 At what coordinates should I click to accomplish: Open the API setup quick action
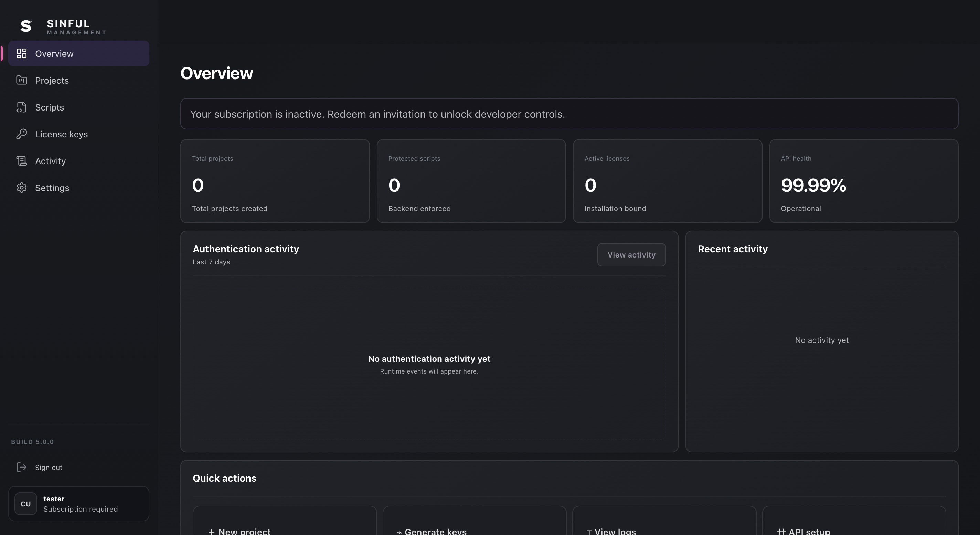pyautogui.click(x=854, y=521)
